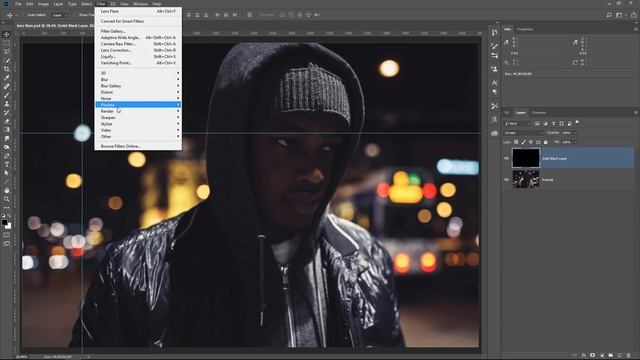The image size is (640, 360).
Task: Select the Hand tool
Action: [x=7, y=190]
